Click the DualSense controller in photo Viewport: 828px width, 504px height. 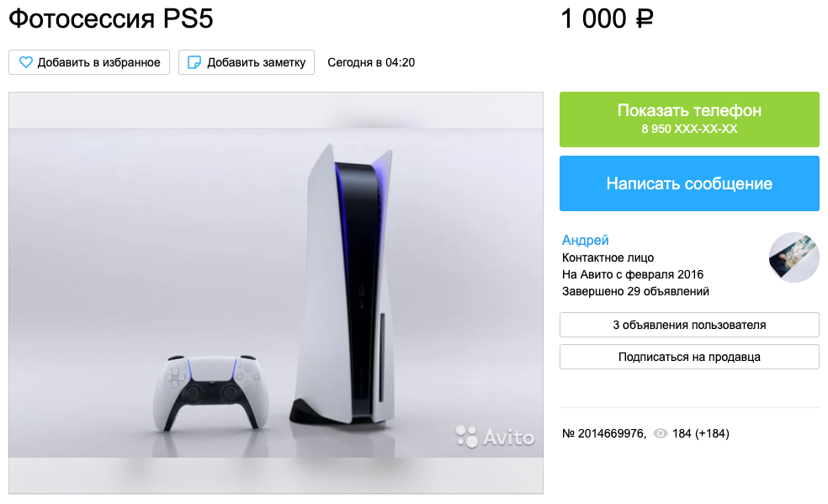(x=210, y=393)
